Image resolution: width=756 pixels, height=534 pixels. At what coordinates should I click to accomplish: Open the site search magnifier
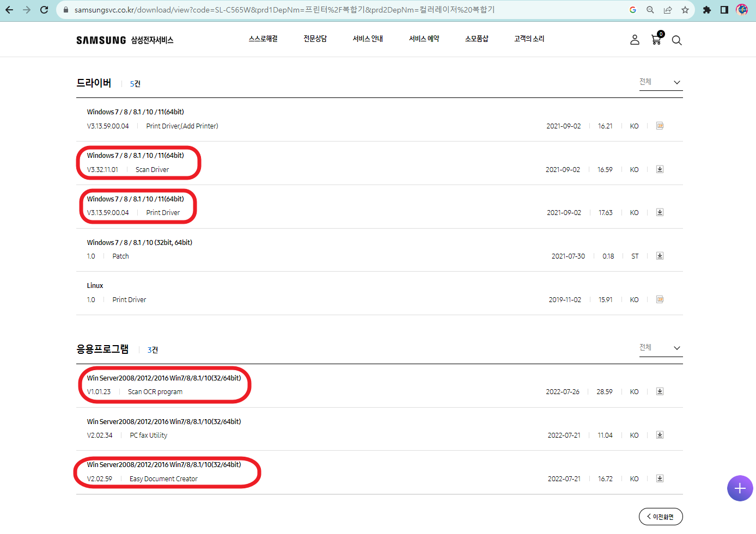[677, 40]
